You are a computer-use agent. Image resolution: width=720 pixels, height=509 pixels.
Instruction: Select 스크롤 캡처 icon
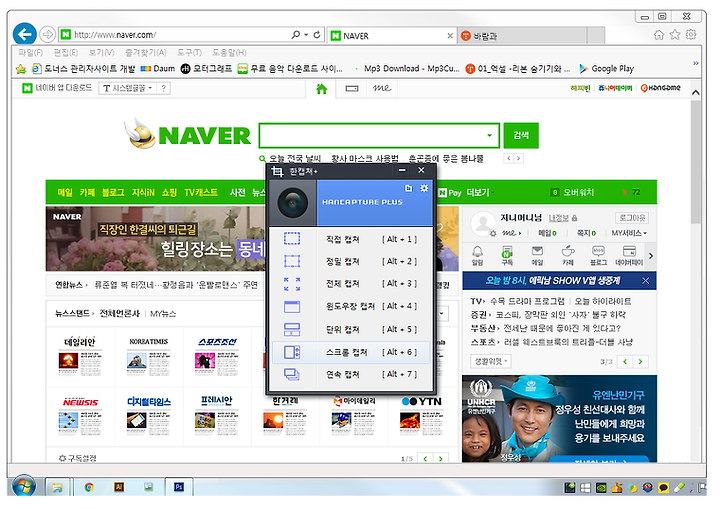292,352
